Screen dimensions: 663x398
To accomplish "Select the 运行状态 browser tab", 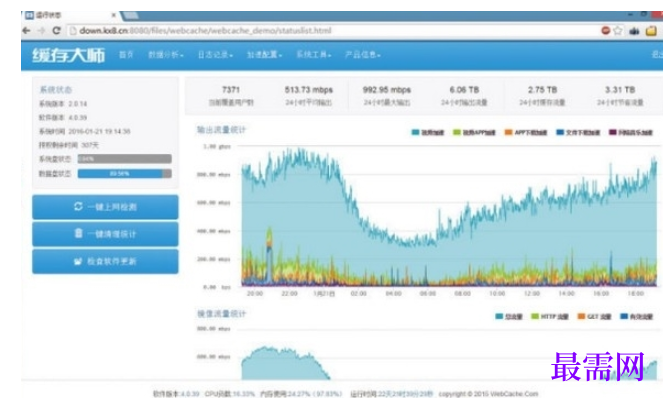I will tap(70, 15).
